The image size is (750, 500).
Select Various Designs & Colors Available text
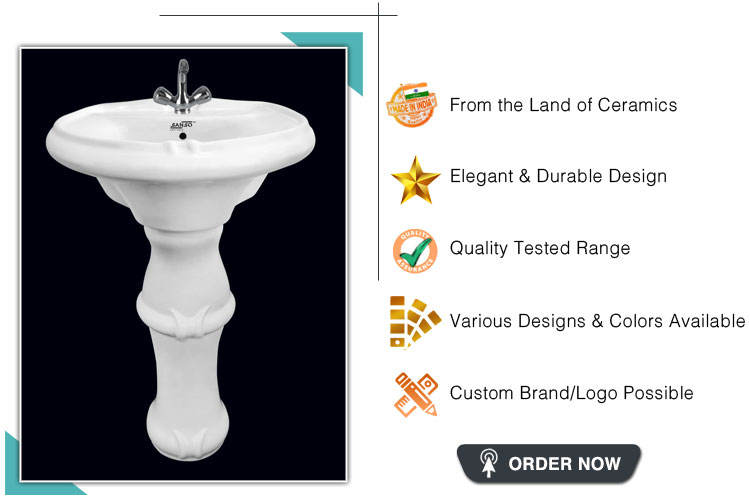(x=597, y=321)
